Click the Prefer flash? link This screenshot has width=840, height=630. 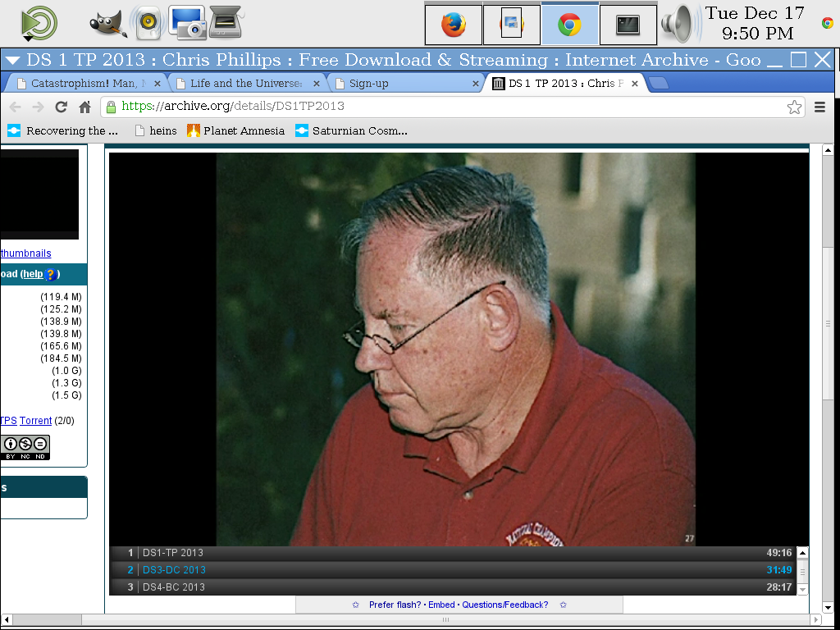click(x=395, y=605)
